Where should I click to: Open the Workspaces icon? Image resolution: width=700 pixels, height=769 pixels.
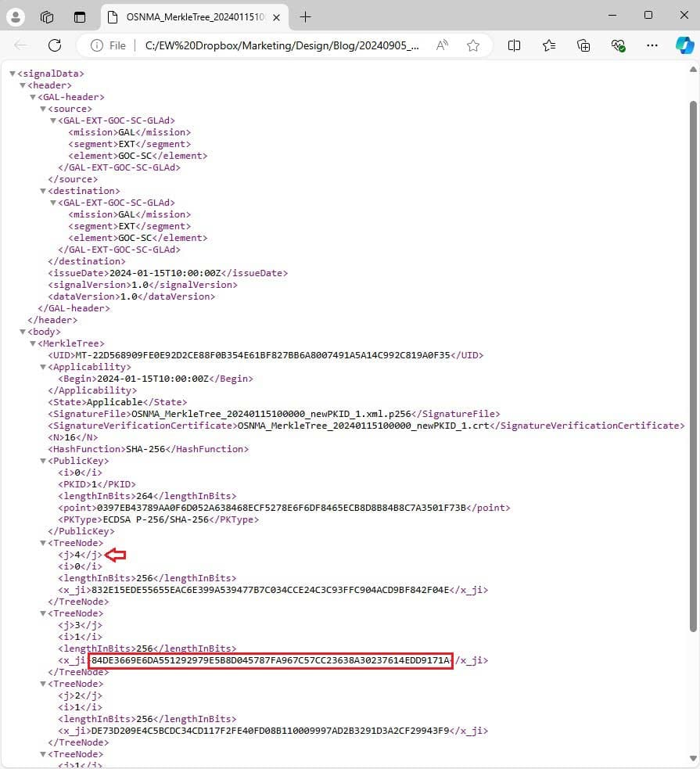pos(47,17)
